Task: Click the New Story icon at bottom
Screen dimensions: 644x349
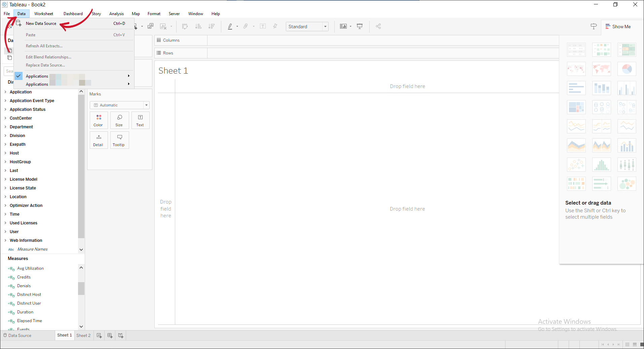Action: tap(121, 335)
